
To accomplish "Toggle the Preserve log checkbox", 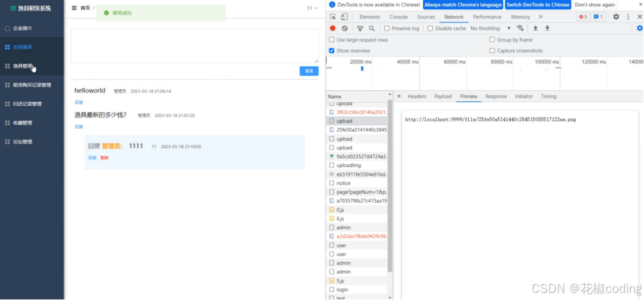I will click(x=387, y=28).
